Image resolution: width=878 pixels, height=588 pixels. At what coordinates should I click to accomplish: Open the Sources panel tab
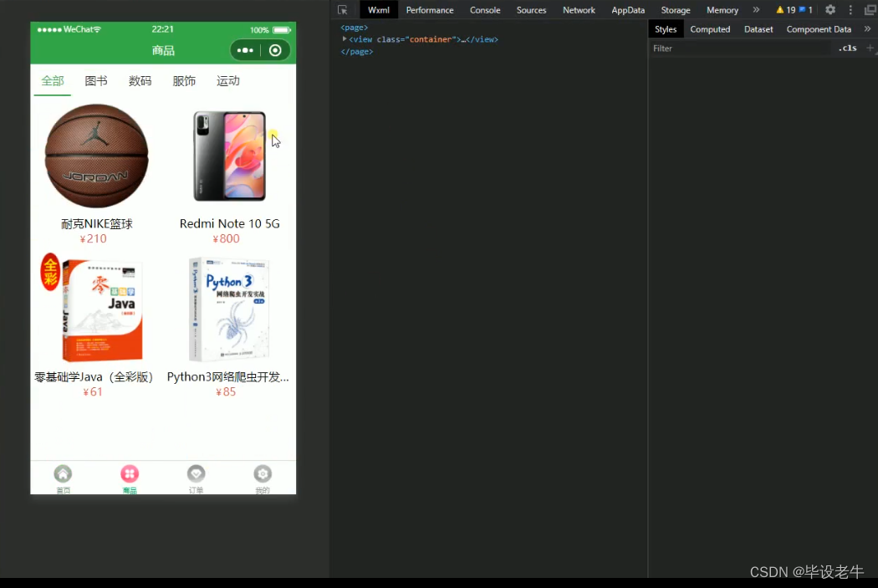point(531,10)
